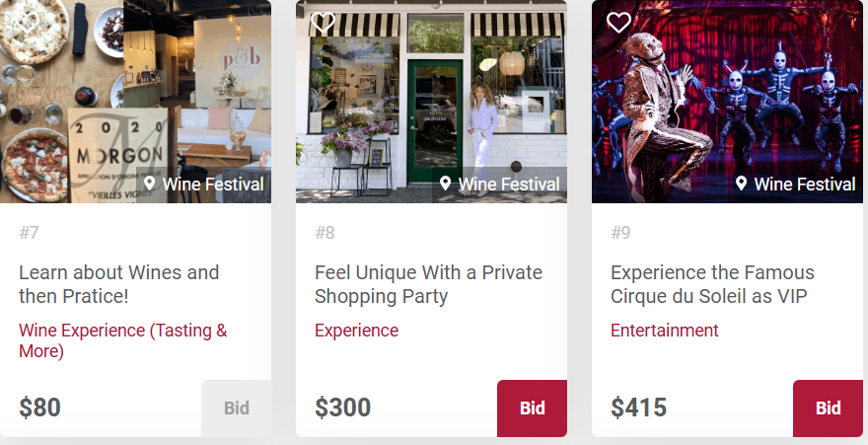Click the $80 price on item #7
This screenshot has width=868, height=445.
(39, 408)
